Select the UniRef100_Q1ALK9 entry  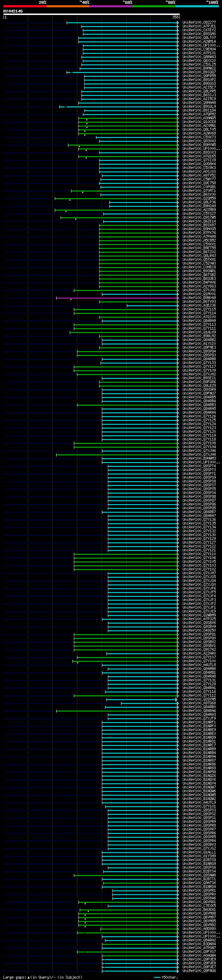[199, 332]
